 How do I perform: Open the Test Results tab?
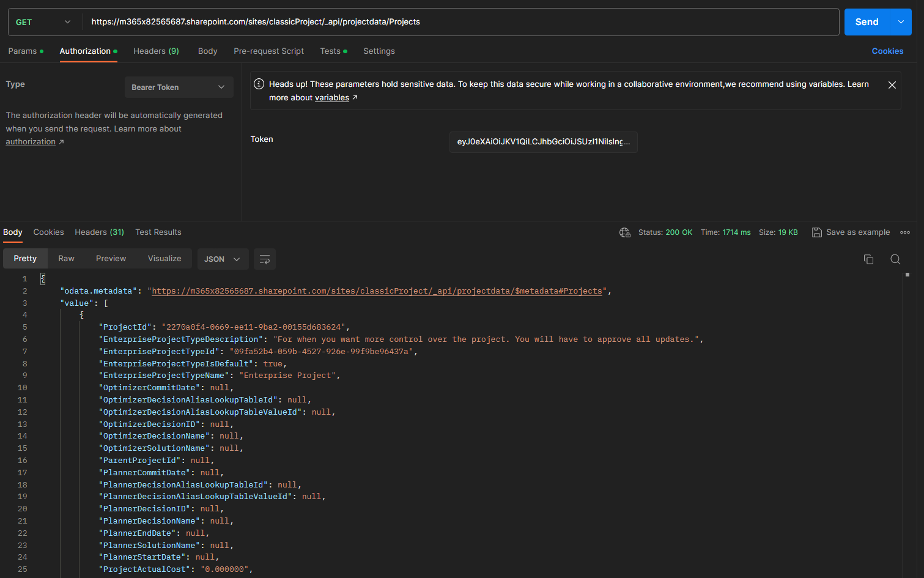click(x=158, y=232)
